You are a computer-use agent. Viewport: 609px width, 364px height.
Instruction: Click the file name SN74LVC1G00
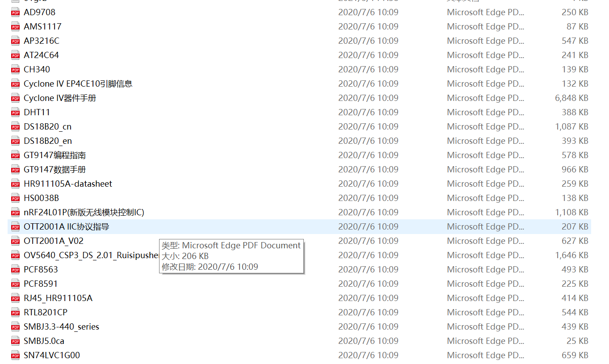coord(52,355)
